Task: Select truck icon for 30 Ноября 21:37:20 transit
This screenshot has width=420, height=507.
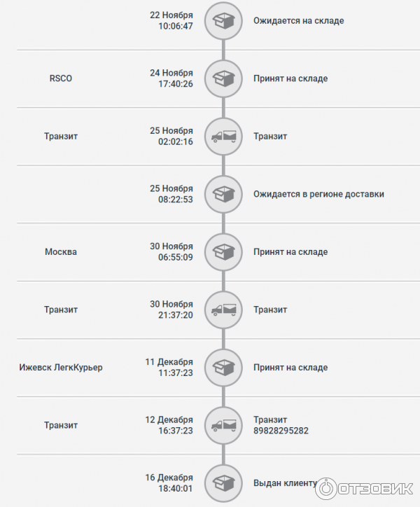Action: click(x=223, y=310)
